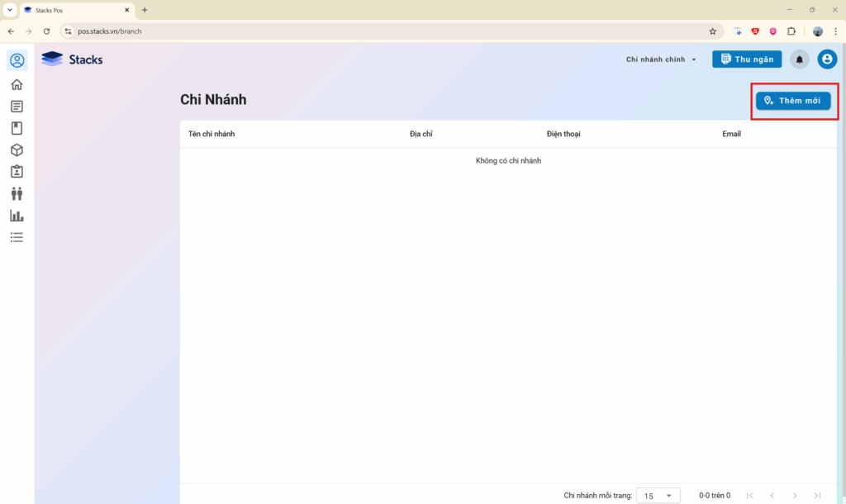Bookmark this page with star icon
This screenshot has width=846, height=504.
[x=712, y=31]
